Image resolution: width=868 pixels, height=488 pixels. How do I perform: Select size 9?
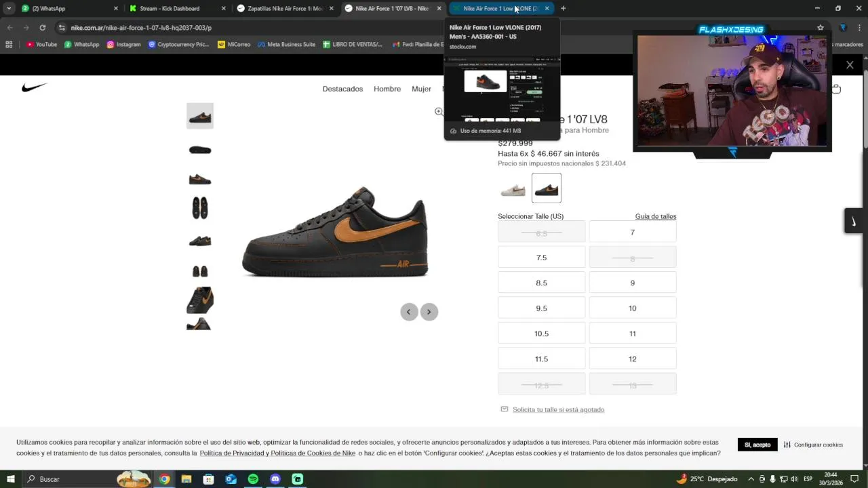click(633, 283)
